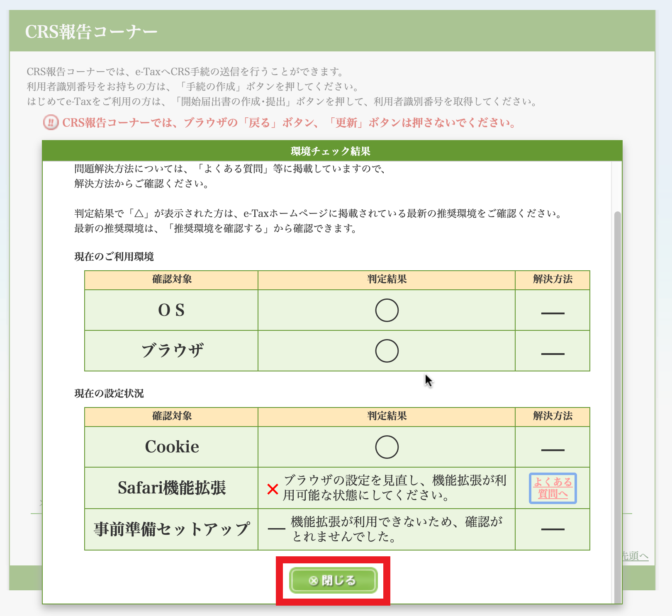
Task: Click the ○ judgment mark for Cookie
Action: pos(387,446)
